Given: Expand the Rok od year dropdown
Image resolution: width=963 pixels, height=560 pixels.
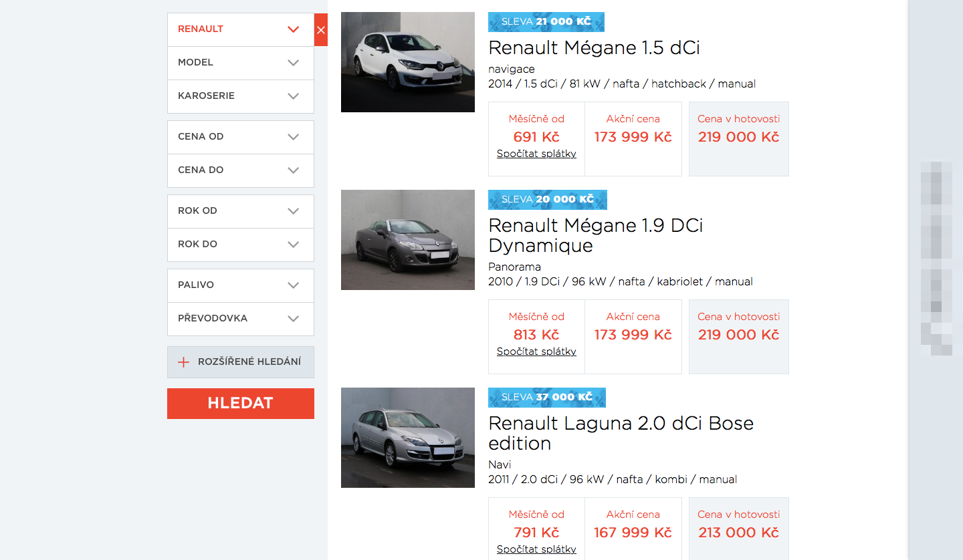Looking at the screenshot, I should [x=241, y=211].
